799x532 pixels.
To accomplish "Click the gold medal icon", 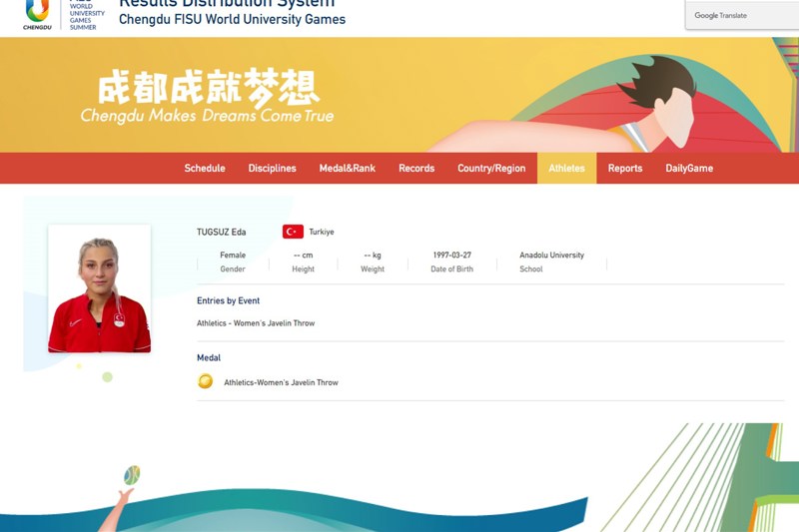I will (x=205, y=381).
